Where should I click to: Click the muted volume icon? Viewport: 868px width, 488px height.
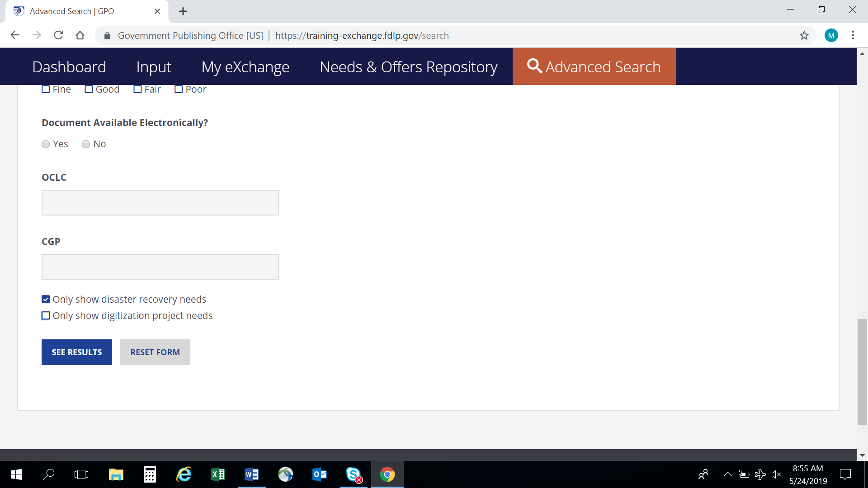[x=776, y=474]
